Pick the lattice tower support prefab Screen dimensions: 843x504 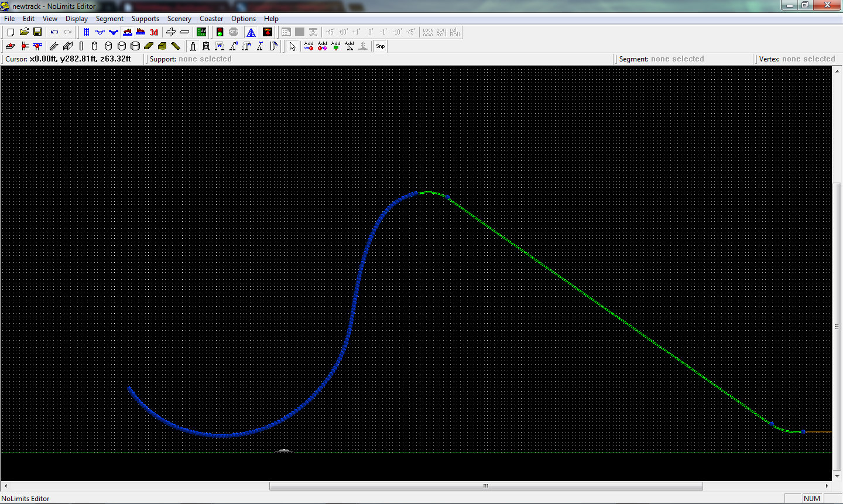(206, 46)
